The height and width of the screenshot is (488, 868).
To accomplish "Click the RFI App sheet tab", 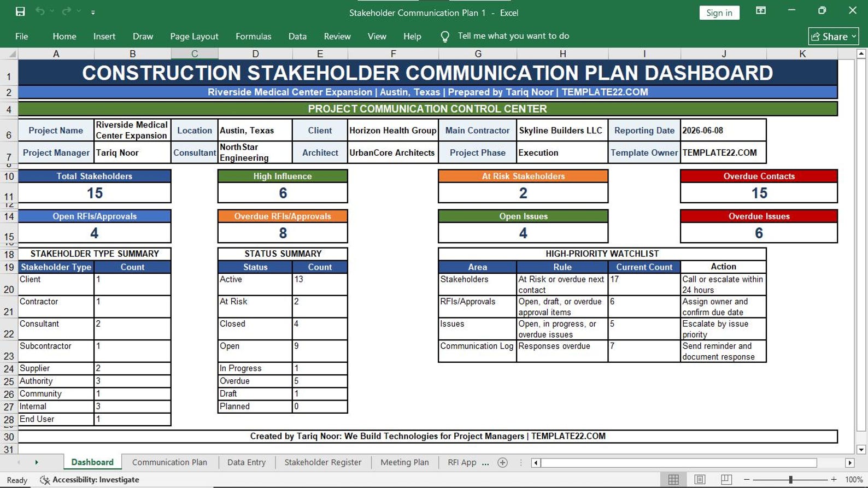I will (462, 462).
